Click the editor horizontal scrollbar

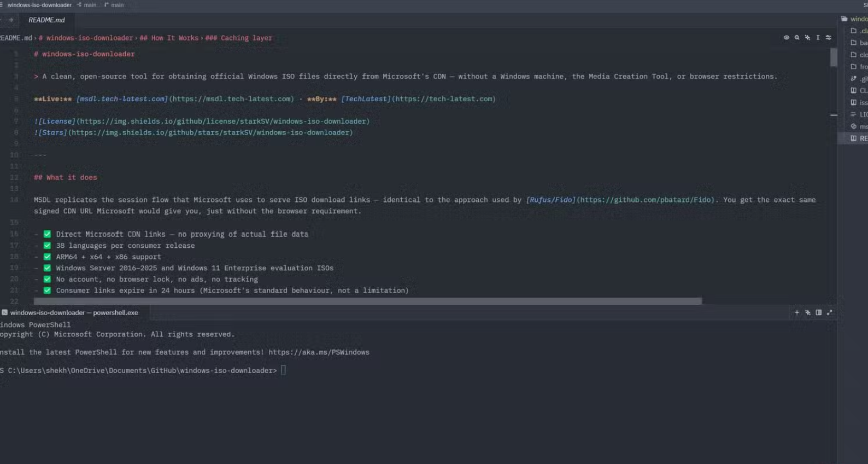point(368,301)
